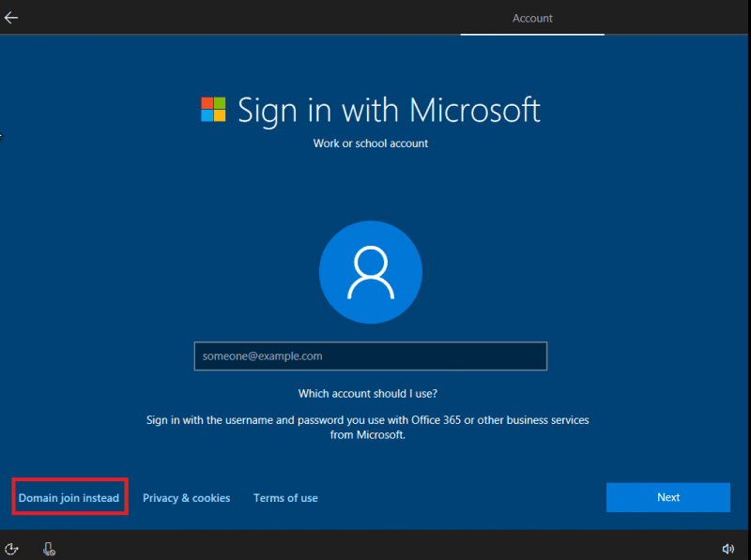The image size is (751, 560).
Task: Click the 'Sign in with Microsoft' heading
Action: (x=389, y=110)
